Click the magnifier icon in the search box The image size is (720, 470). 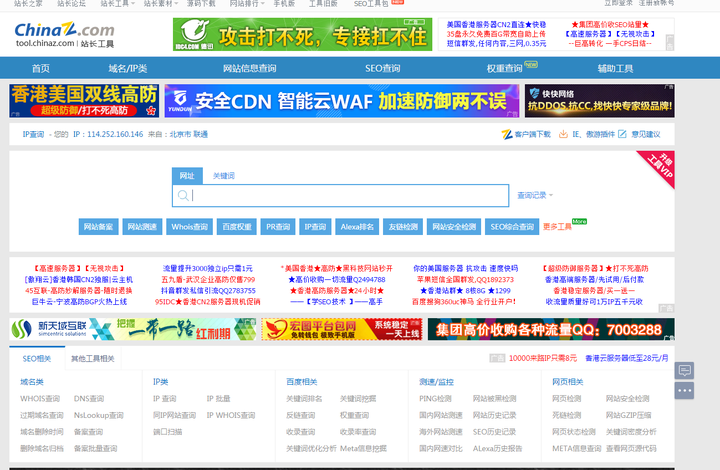click(183, 196)
